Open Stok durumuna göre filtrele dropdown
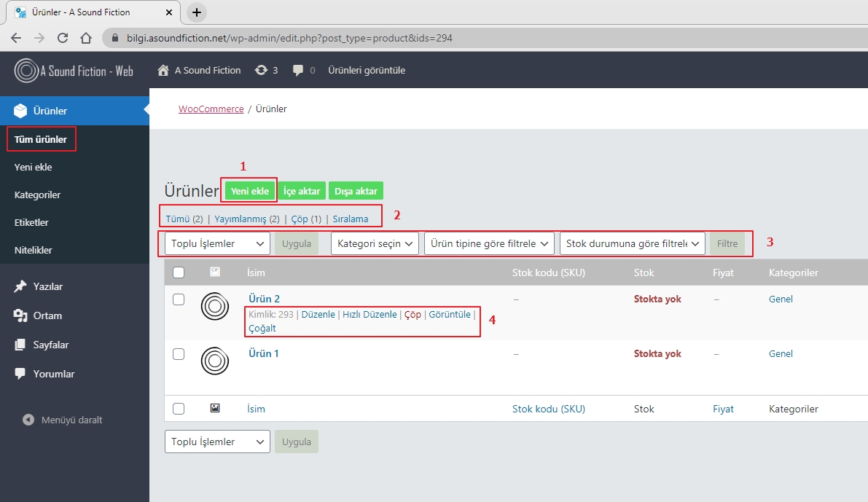This screenshot has width=868, height=502. 632,243
